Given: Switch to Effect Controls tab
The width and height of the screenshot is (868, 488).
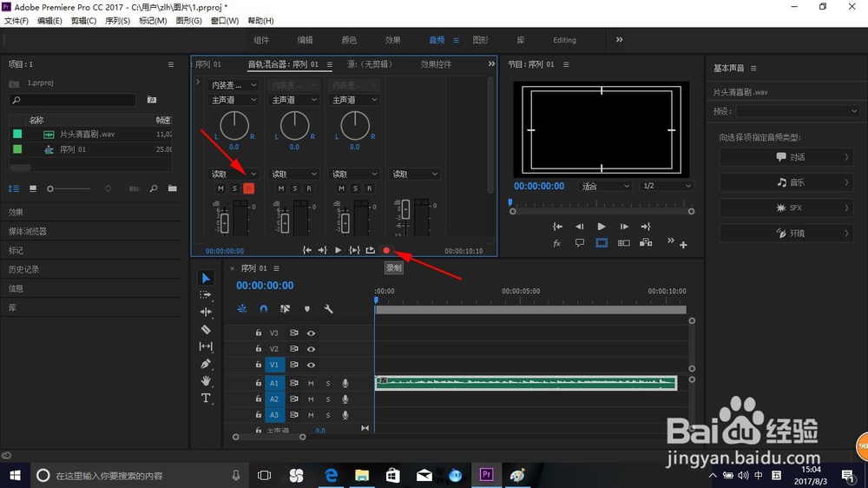Looking at the screenshot, I should click(x=436, y=64).
